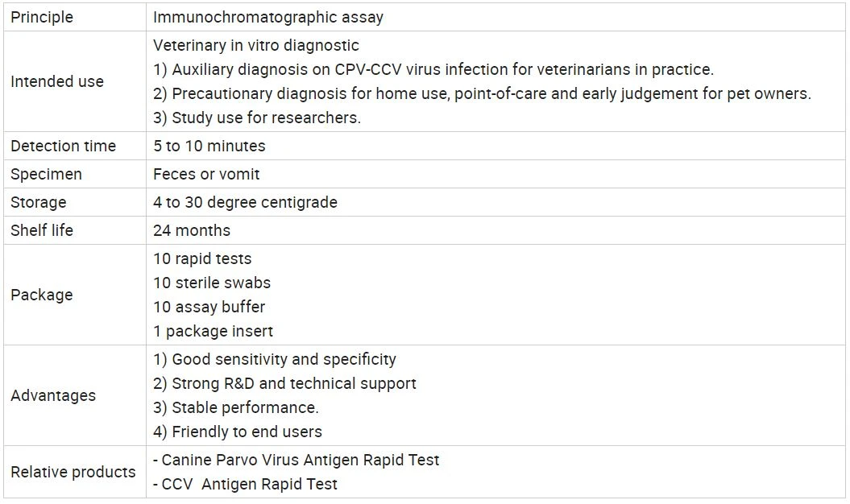850x504 pixels.
Task: Click the Shelf life label
Action: tap(42, 231)
